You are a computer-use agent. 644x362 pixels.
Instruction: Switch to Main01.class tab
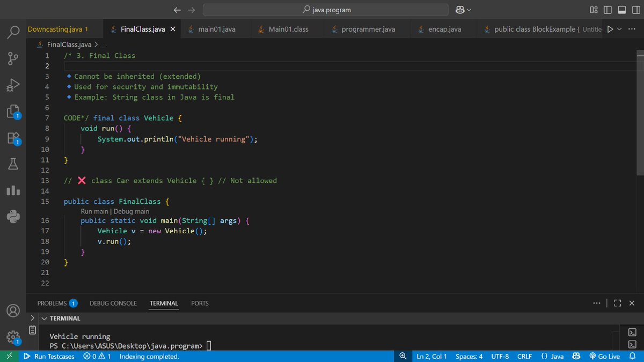point(288,29)
